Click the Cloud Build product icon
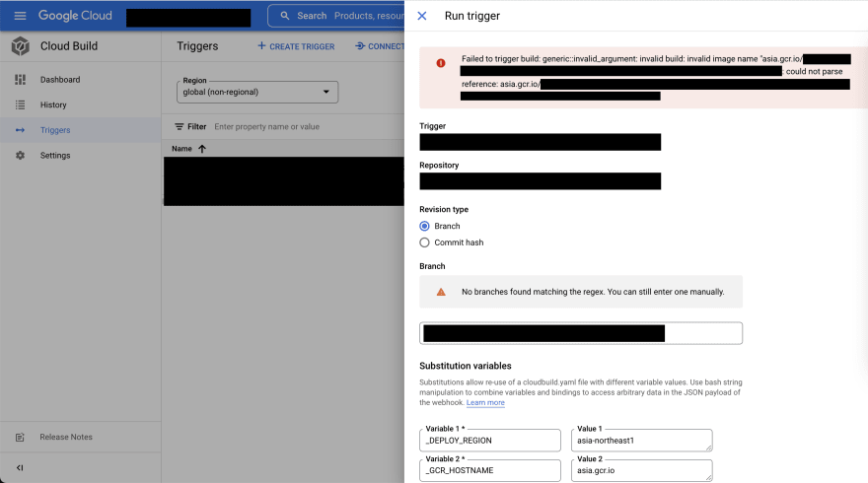The width and height of the screenshot is (868, 483). click(21, 46)
